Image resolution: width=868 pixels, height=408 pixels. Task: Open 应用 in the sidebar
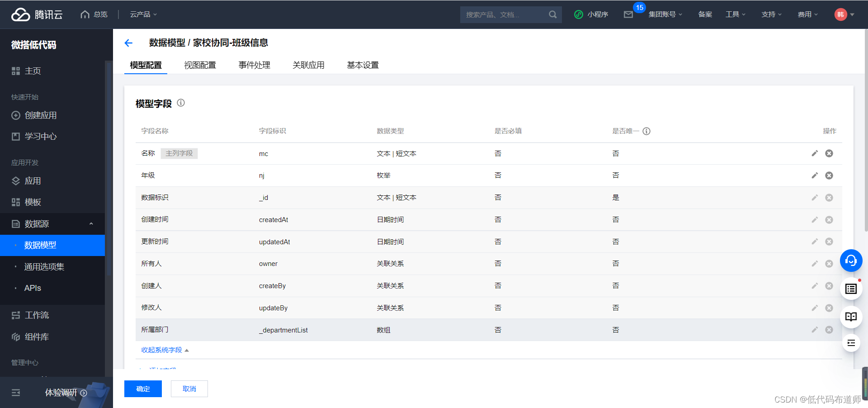click(x=52, y=181)
